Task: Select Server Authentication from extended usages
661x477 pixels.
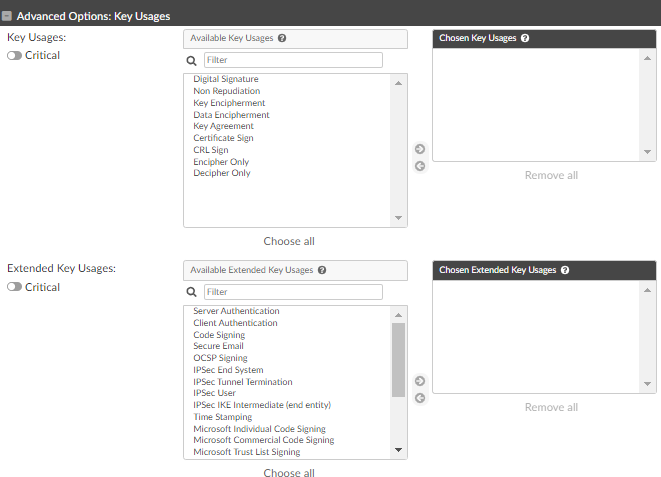Action: click(236, 311)
